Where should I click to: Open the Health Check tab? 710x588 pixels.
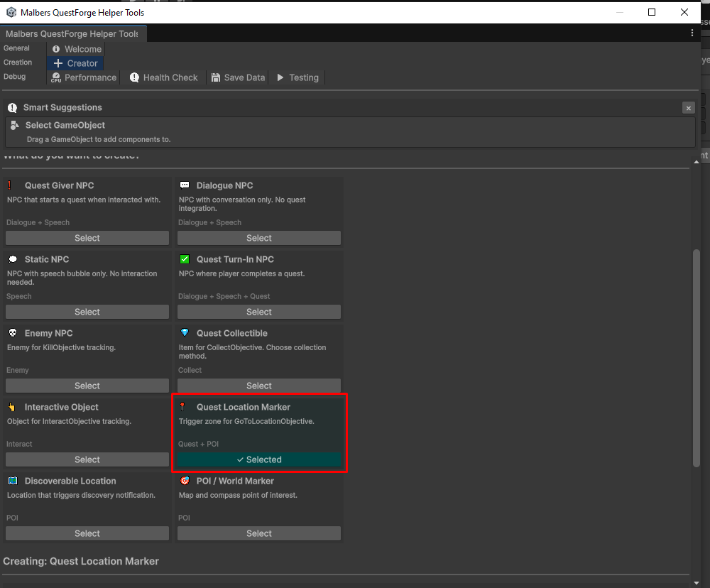click(163, 77)
